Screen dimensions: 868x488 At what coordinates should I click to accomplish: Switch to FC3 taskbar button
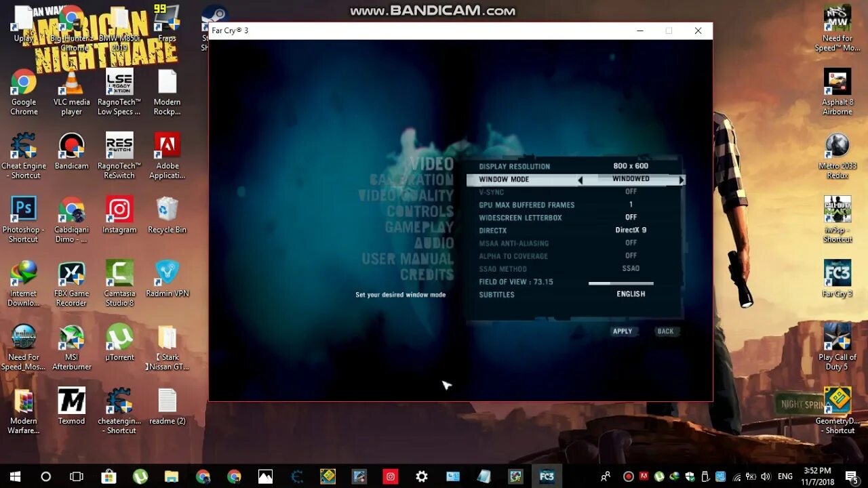[x=547, y=476]
